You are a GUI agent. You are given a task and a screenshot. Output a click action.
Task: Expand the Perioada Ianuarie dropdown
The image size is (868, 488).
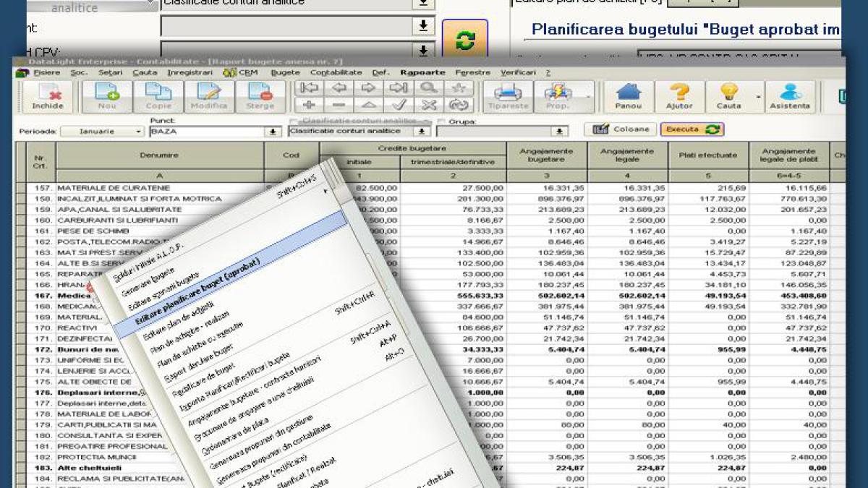coord(139,132)
